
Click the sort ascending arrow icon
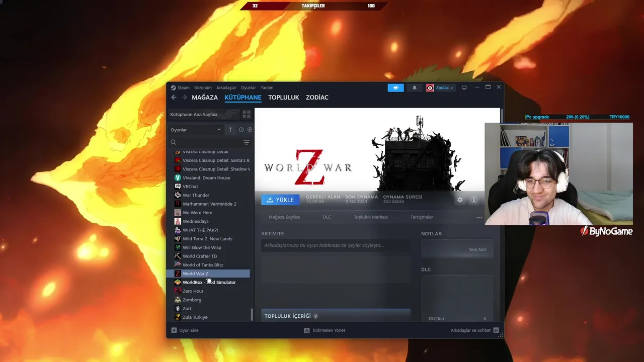(x=230, y=130)
